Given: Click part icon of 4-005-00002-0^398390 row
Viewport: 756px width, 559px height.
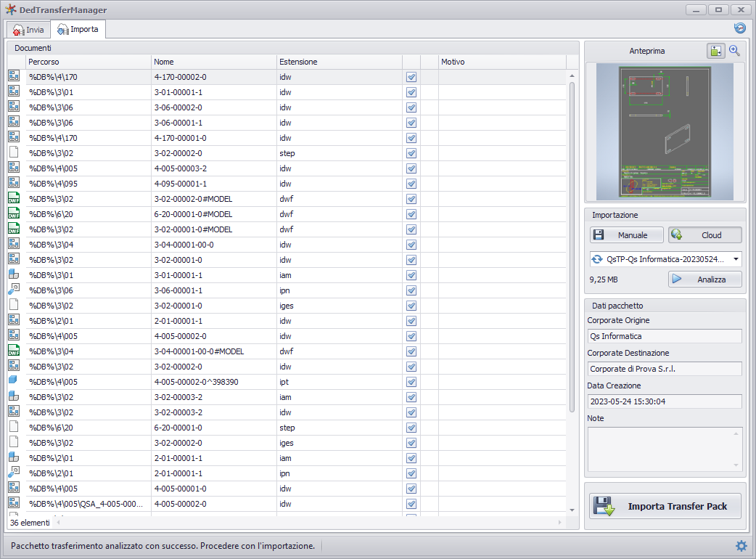Looking at the screenshot, I should [13, 380].
